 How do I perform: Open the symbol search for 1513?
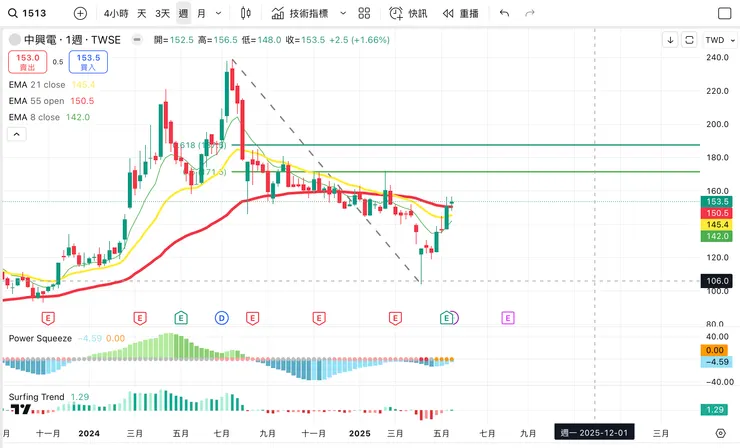pos(27,13)
